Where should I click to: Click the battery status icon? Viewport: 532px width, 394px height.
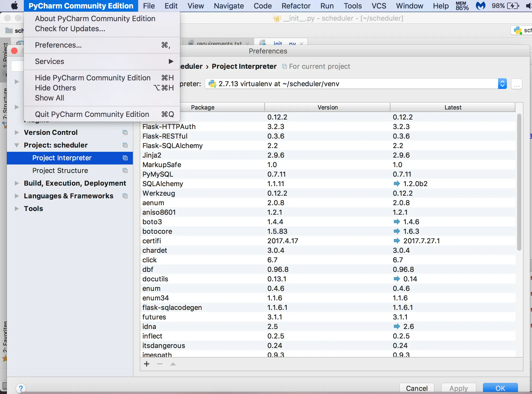point(513,6)
